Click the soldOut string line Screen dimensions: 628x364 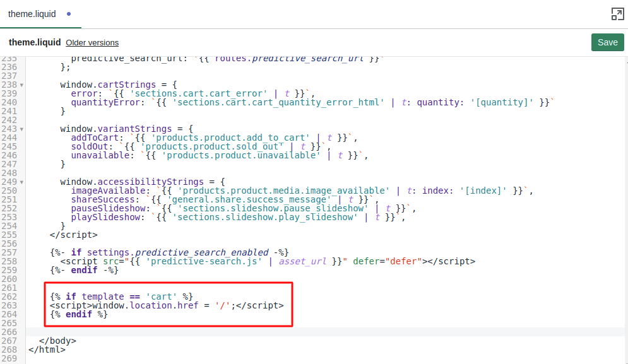tap(201, 146)
